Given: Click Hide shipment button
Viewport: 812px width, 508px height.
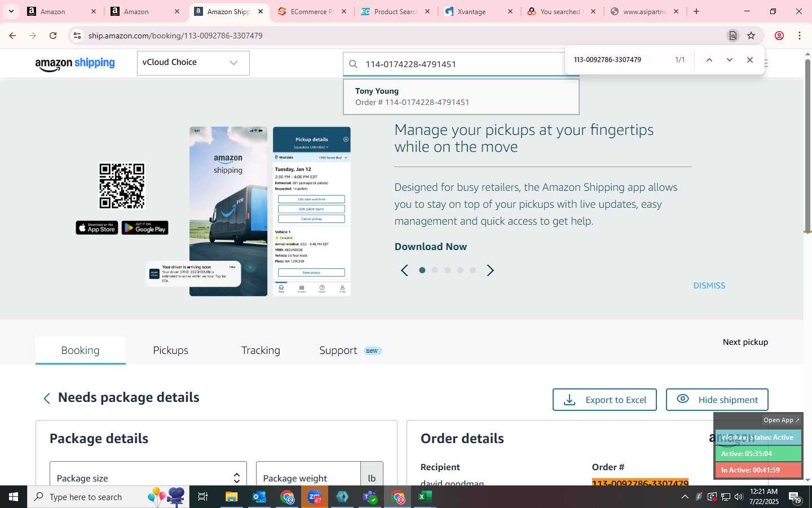Looking at the screenshot, I should (x=717, y=400).
